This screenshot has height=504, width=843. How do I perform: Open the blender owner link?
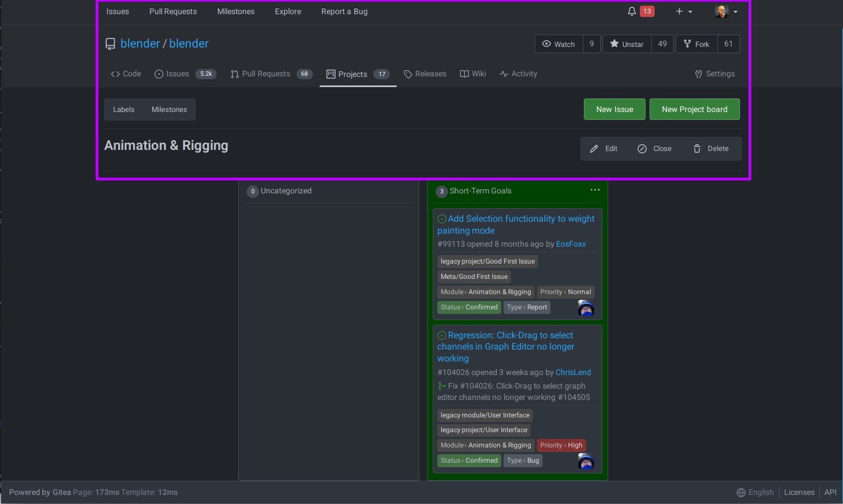(x=140, y=44)
